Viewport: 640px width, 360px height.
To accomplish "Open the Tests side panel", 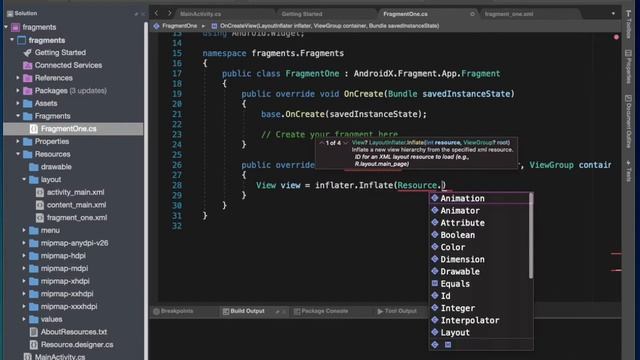I will (629, 171).
